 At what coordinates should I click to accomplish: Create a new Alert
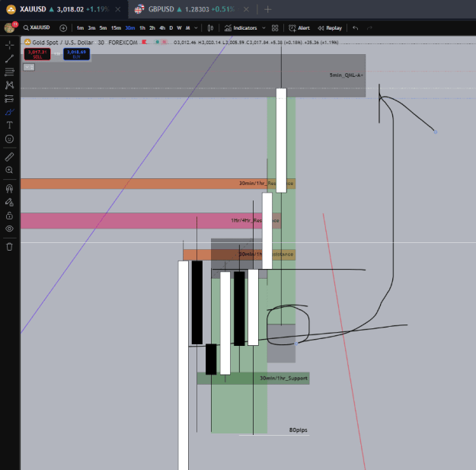pyautogui.click(x=299, y=28)
